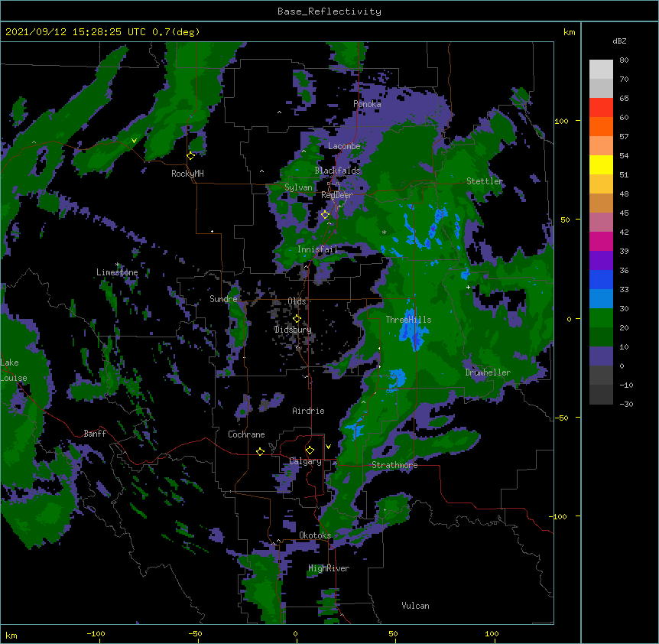Click the red 60 dBZ legend swatch
This screenshot has height=644, width=659.
601,108
